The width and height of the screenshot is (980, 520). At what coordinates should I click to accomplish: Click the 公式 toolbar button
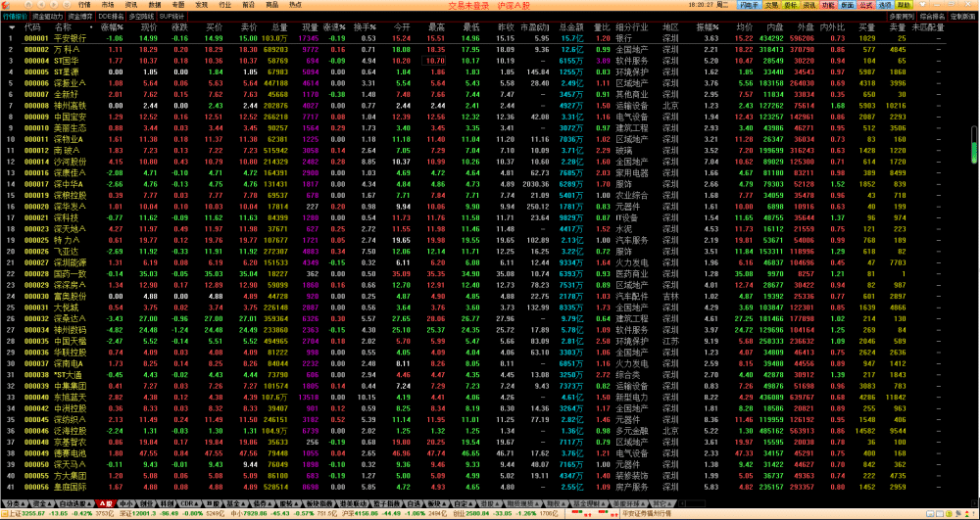865,4
